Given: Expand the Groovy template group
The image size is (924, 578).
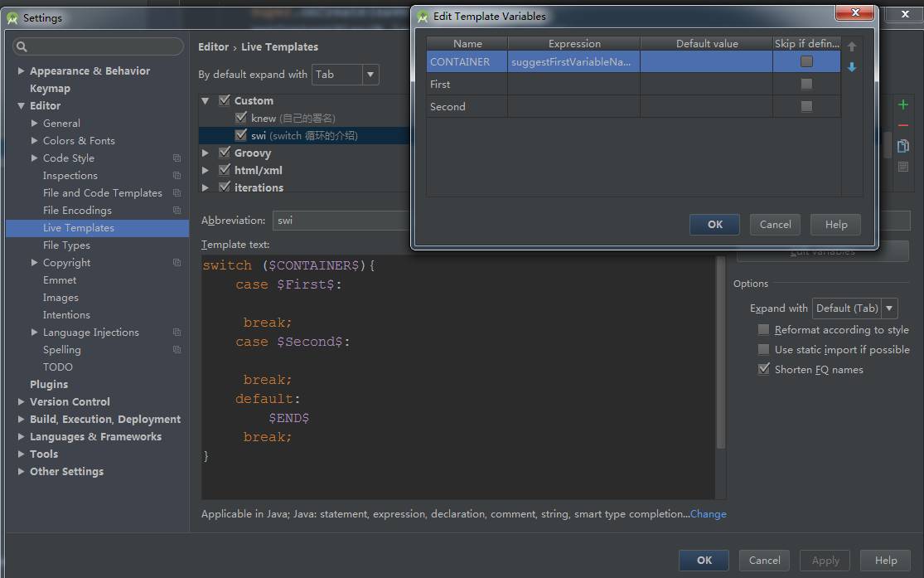Looking at the screenshot, I should point(205,153).
